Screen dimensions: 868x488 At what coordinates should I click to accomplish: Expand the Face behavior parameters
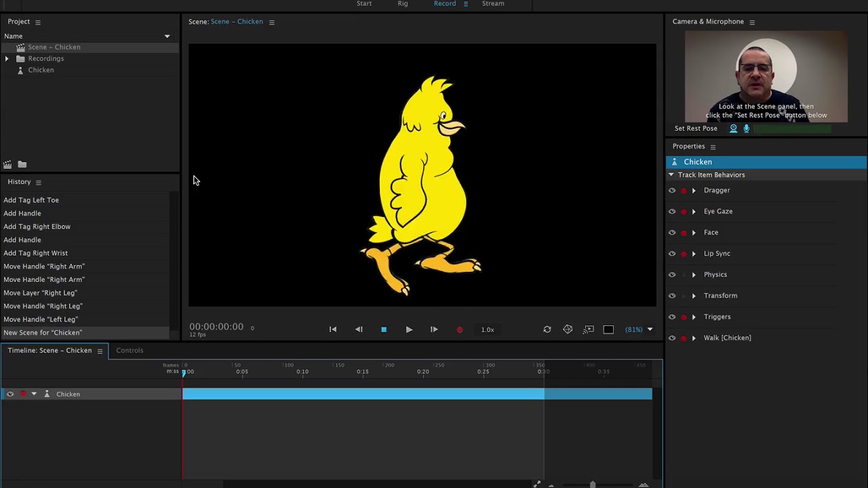pos(694,232)
